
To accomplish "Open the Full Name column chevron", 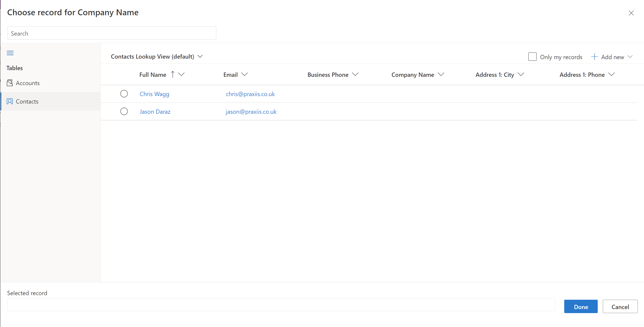I will (181, 74).
